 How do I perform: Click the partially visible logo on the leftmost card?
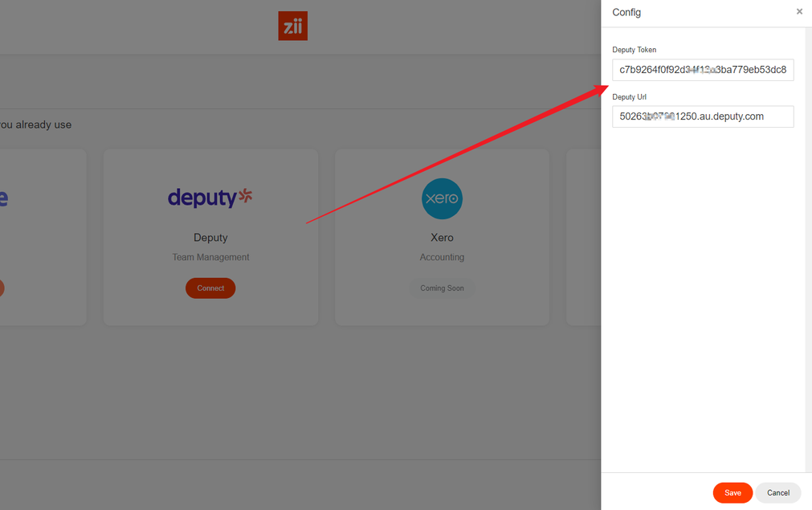coord(4,198)
